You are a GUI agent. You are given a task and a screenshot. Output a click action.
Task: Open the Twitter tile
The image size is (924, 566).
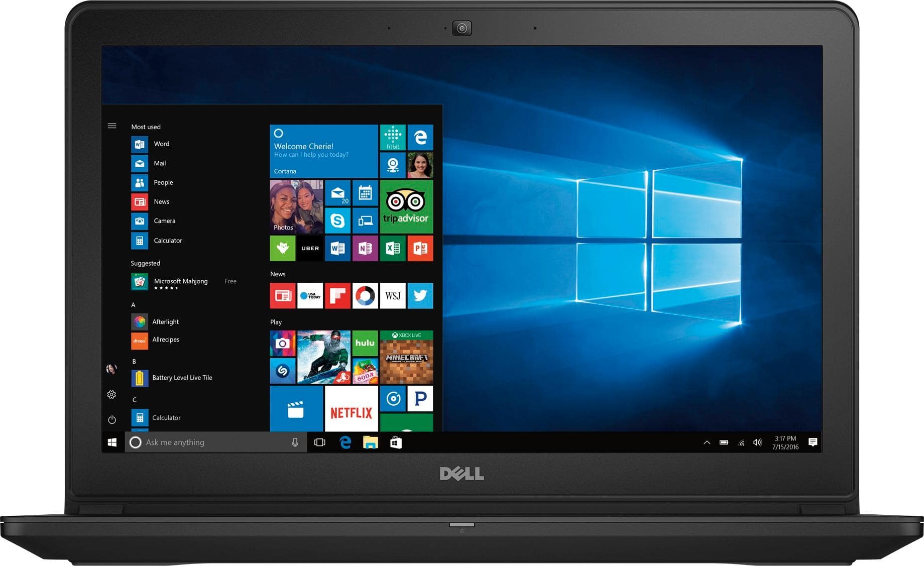point(420,296)
